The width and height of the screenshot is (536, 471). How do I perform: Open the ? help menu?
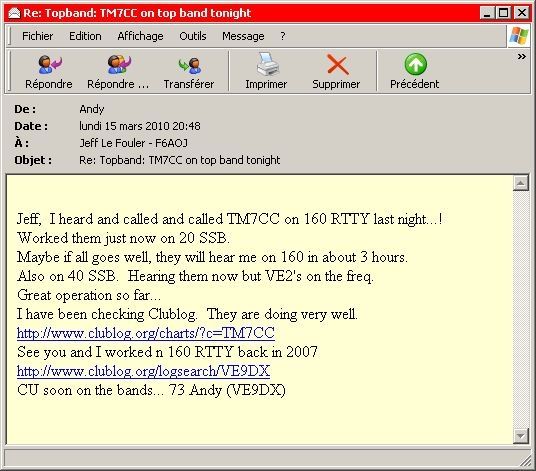tap(282, 36)
